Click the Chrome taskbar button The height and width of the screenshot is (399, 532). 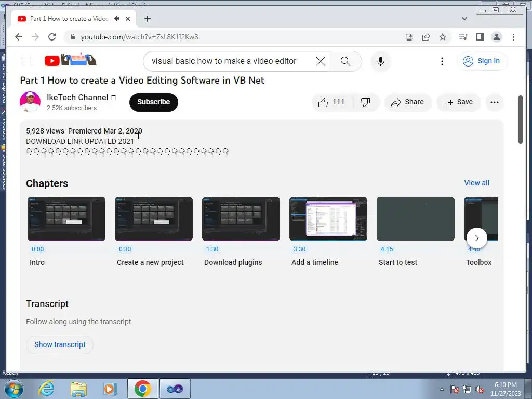[142, 389]
